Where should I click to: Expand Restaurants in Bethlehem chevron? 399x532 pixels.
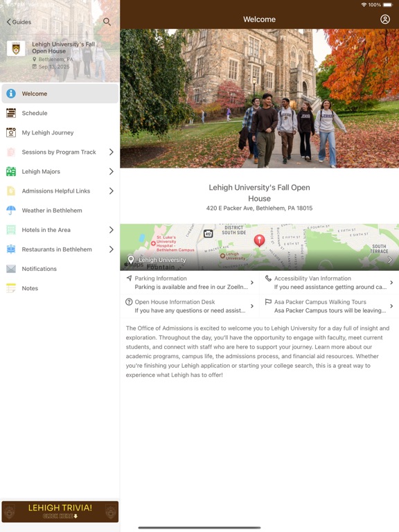point(112,249)
